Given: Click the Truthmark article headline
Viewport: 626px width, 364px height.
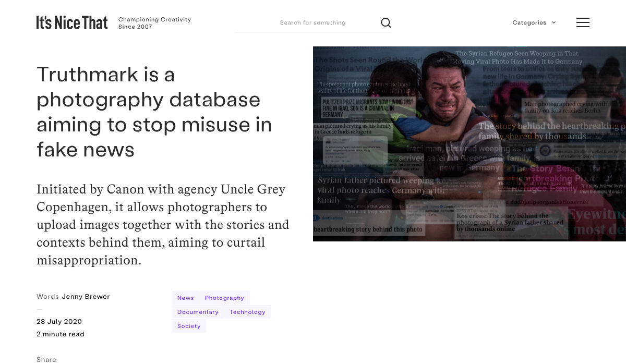Looking at the screenshot, I should pos(154,112).
